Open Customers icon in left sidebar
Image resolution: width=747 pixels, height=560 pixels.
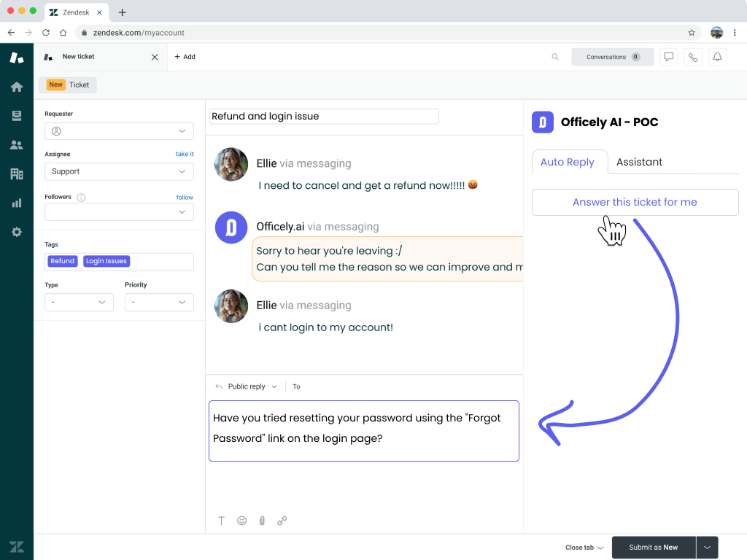16,144
